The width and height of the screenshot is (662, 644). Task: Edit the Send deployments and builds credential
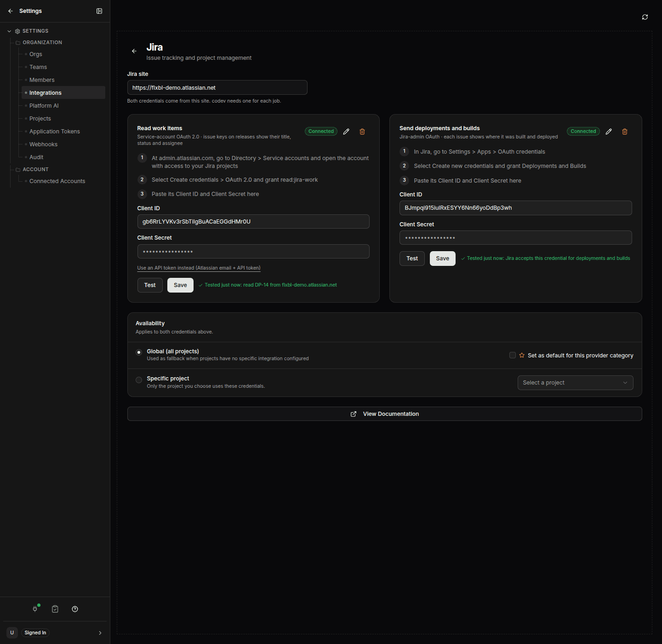point(609,132)
